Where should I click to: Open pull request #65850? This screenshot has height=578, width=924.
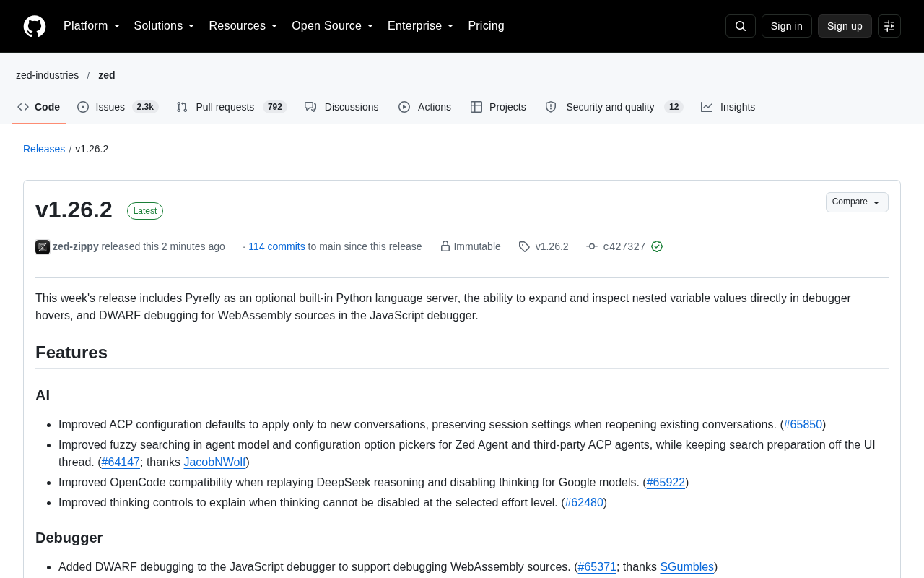pyautogui.click(x=803, y=425)
